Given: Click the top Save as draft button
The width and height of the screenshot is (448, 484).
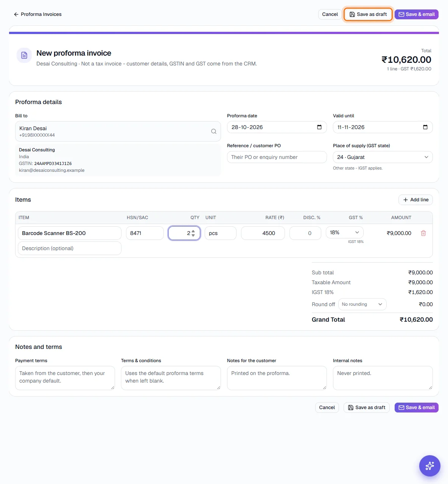Looking at the screenshot, I should tap(368, 14).
